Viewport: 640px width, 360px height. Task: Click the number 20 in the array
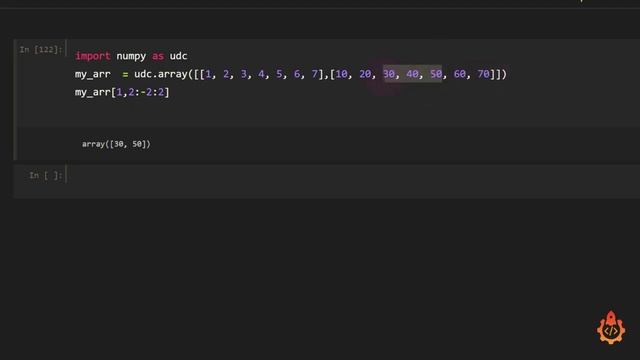(x=365, y=74)
